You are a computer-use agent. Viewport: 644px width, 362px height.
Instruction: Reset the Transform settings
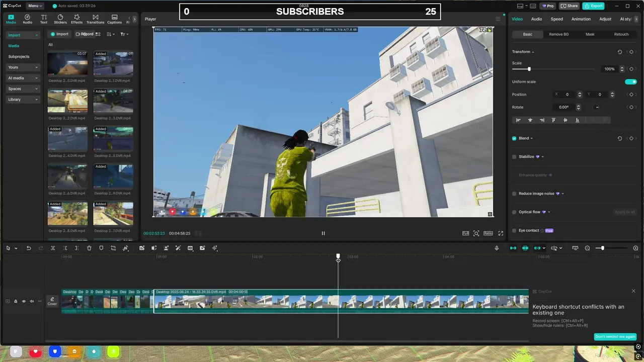click(x=619, y=52)
